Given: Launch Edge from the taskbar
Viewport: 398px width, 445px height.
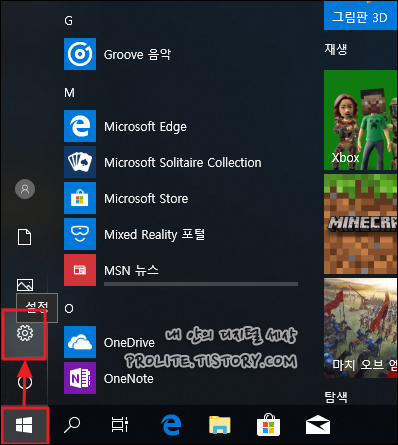Looking at the screenshot, I should click(171, 425).
